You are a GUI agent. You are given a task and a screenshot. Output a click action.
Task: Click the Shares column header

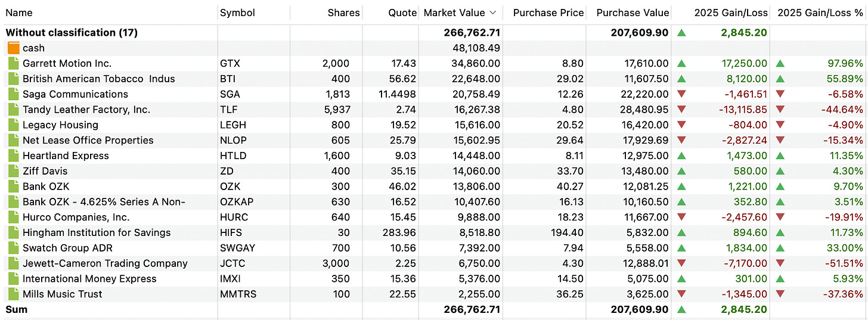point(343,13)
